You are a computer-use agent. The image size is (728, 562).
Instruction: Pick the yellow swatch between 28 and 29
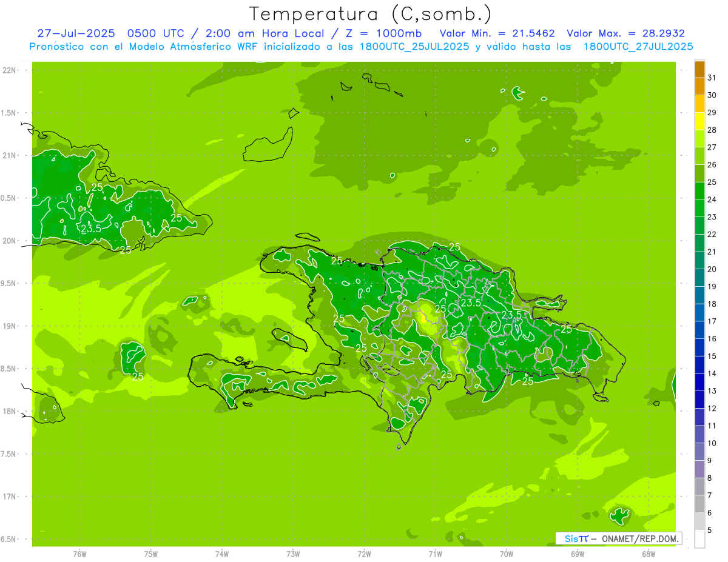click(x=699, y=121)
